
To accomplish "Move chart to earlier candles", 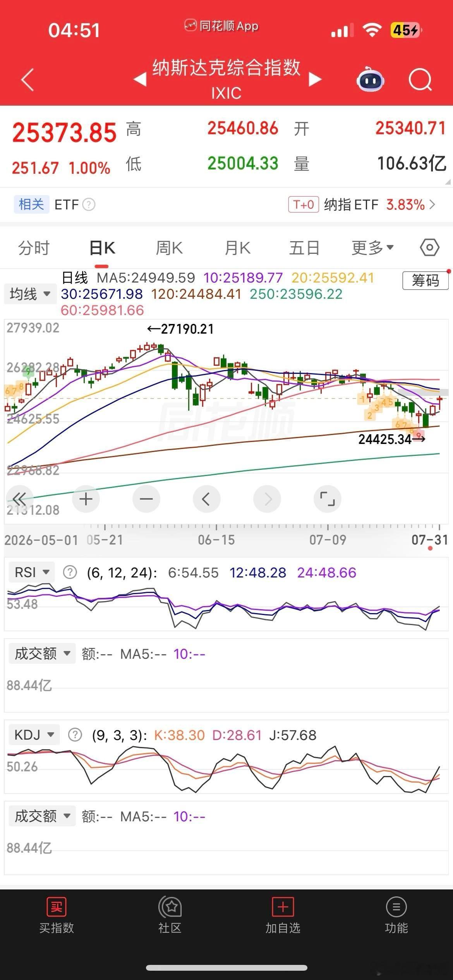I will [x=207, y=499].
